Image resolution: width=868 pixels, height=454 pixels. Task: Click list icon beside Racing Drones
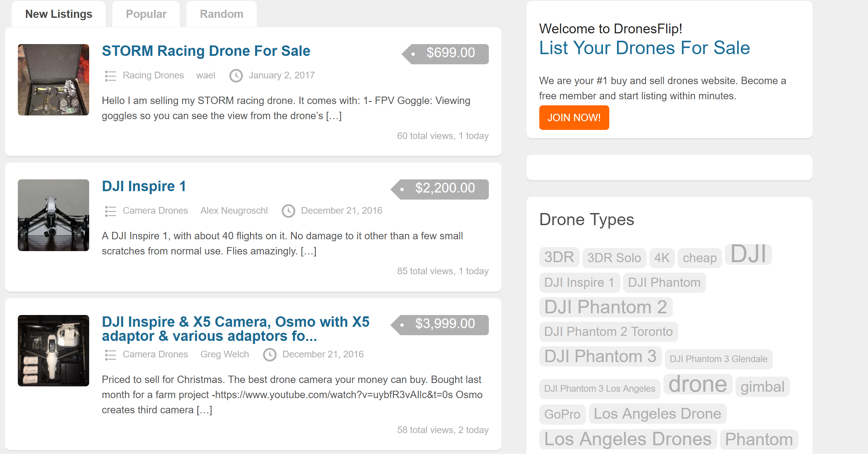(110, 75)
